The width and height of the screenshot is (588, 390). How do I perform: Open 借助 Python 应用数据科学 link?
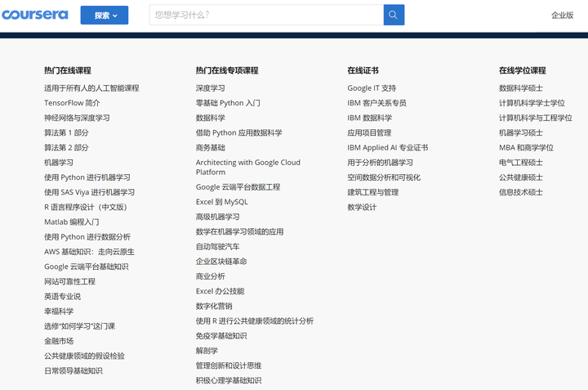coord(238,133)
